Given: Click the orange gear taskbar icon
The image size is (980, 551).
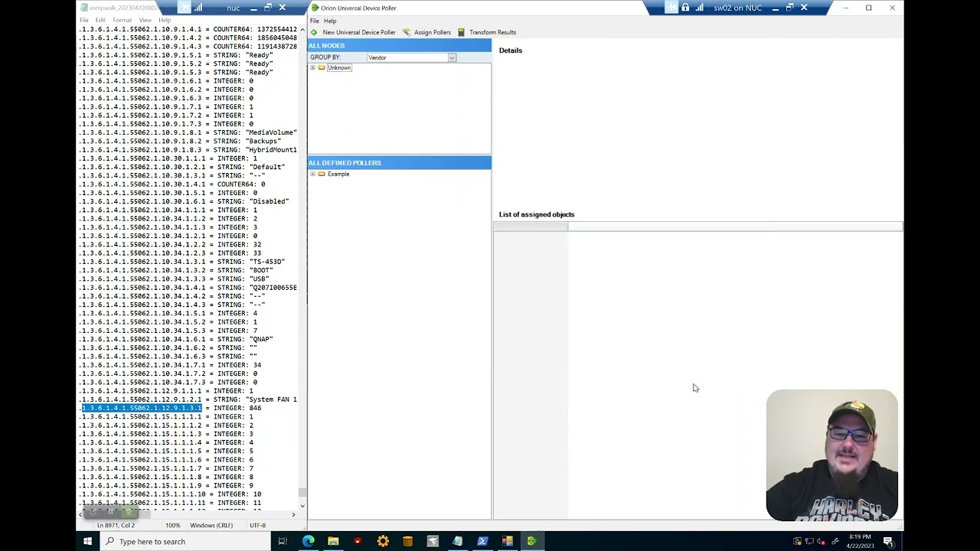Looking at the screenshot, I should (383, 542).
